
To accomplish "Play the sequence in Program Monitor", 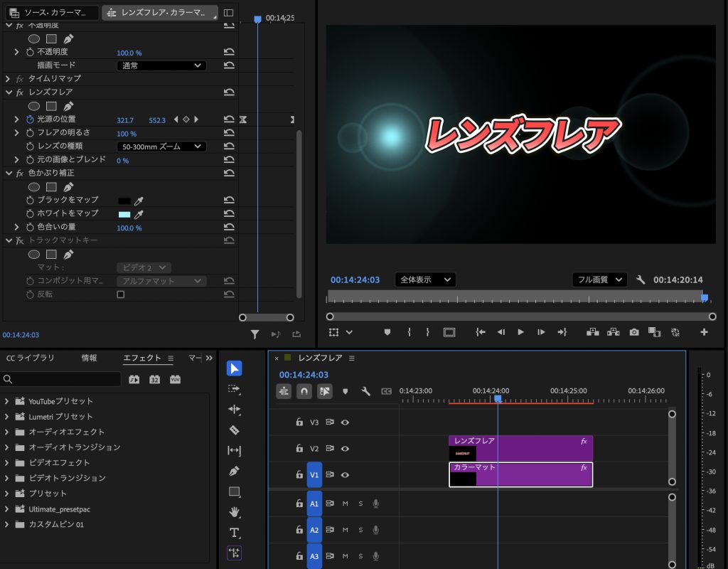I will coord(520,332).
